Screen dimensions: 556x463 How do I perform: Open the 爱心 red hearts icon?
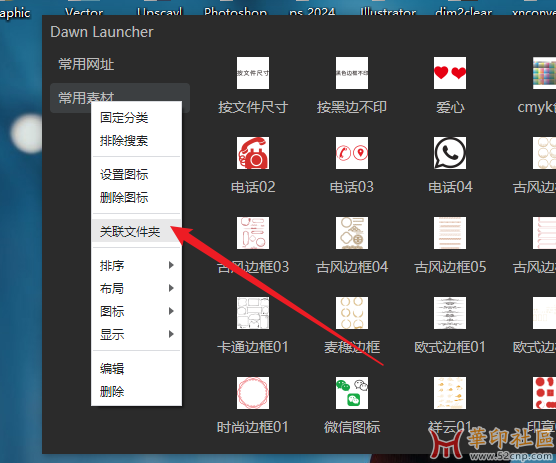click(x=450, y=73)
